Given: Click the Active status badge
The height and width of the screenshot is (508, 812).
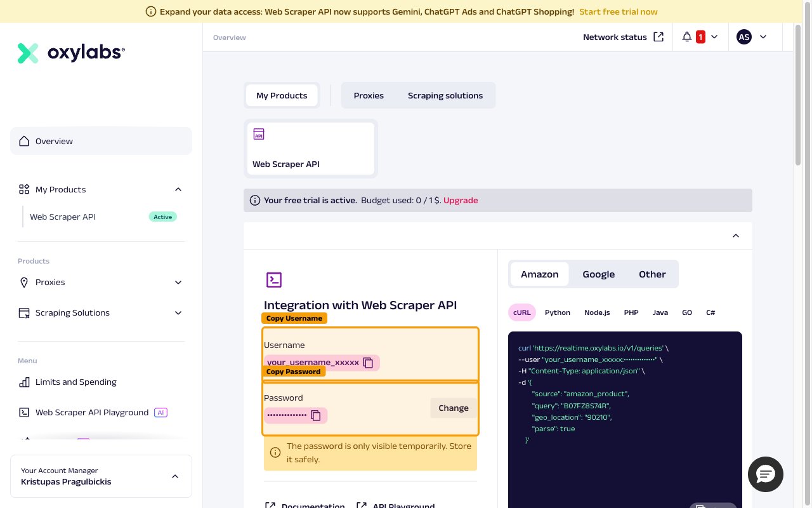Looking at the screenshot, I should [163, 217].
